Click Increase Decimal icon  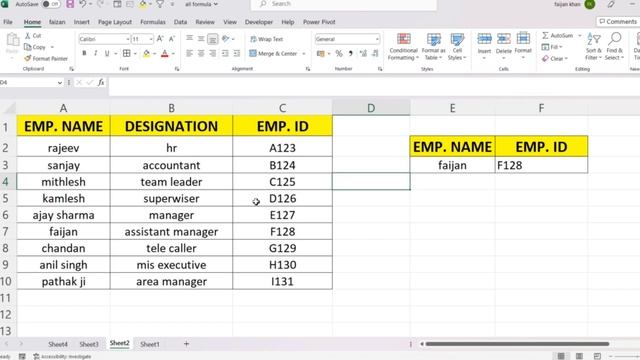click(363, 53)
